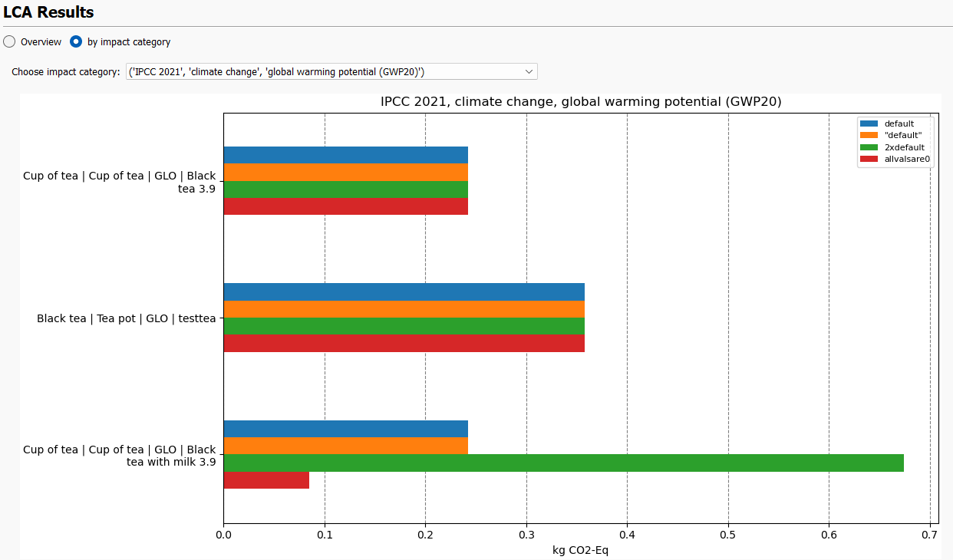This screenshot has width=953, height=560.
Task: Expand the 'Choose impact category' combo box arrow
Action: coord(529,71)
